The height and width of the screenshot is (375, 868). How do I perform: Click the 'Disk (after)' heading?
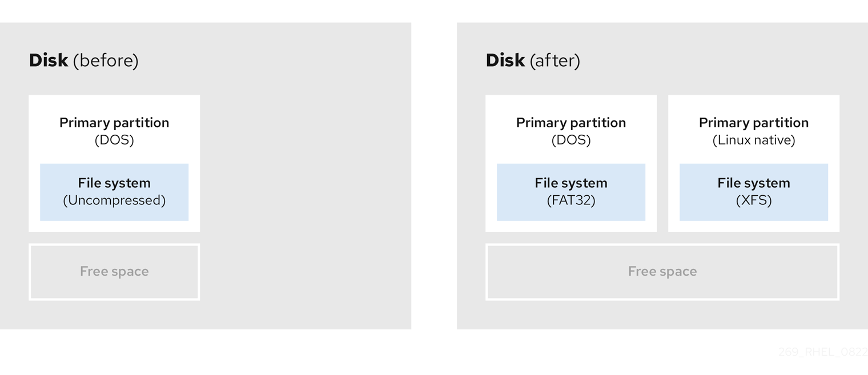tap(533, 61)
